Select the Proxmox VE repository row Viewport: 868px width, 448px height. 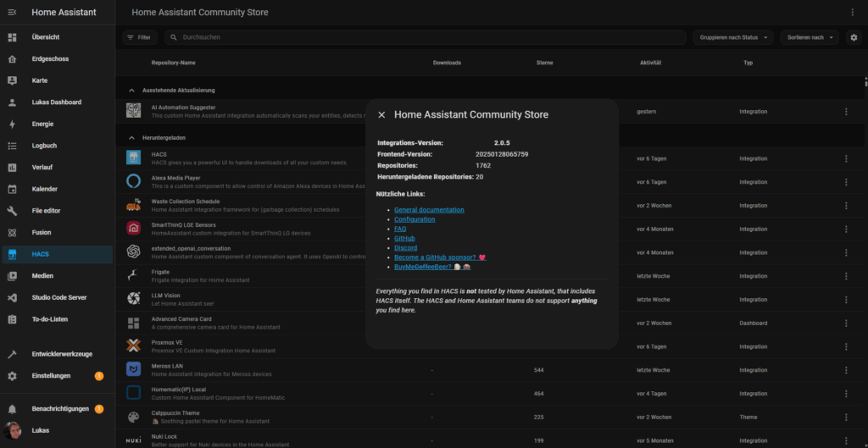[x=489, y=346]
